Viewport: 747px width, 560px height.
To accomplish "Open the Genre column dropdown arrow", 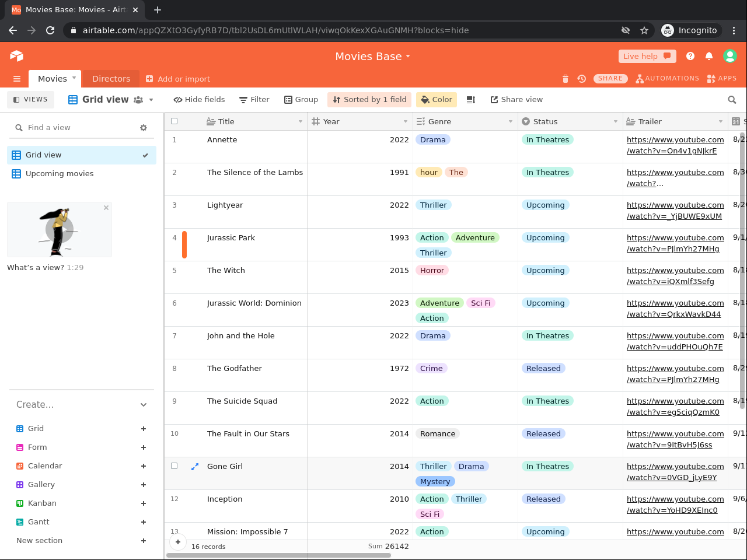I will (511, 122).
